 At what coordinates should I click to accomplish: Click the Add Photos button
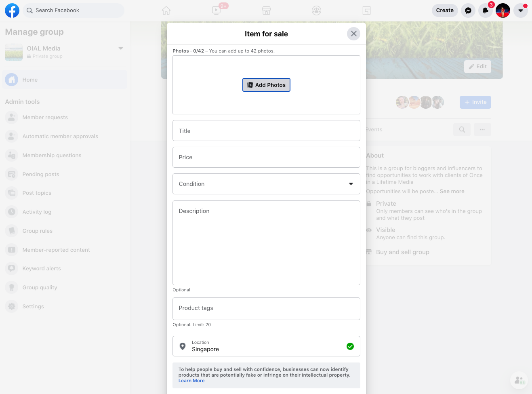266,85
